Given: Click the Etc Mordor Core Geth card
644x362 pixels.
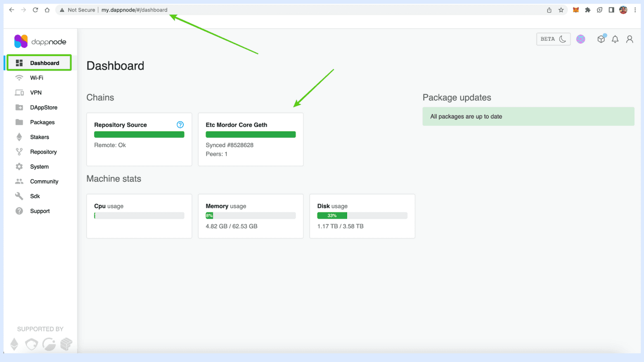Looking at the screenshot, I should tap(251, 139).
